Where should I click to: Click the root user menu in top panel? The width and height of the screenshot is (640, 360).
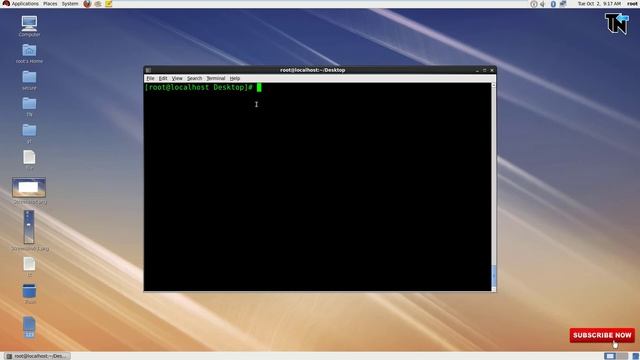pyautogui.click(x=632, y=4)
